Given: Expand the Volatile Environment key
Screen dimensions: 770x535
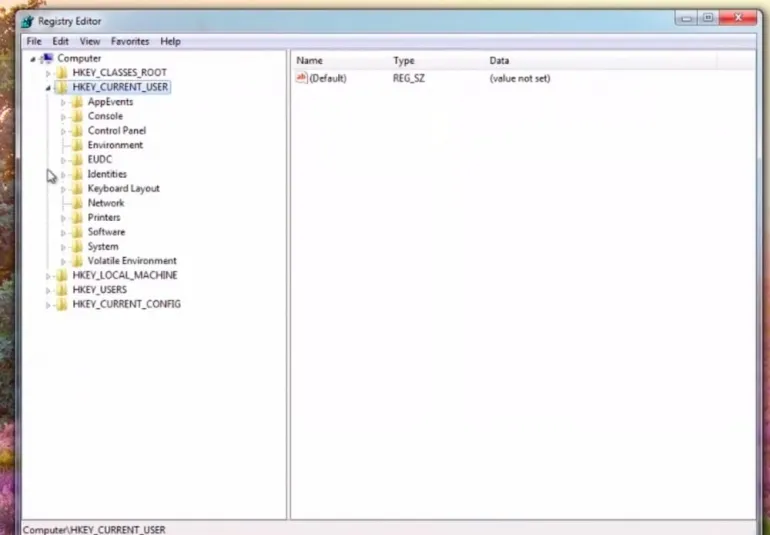Looking at the screenshot, I should click(63, 262).
